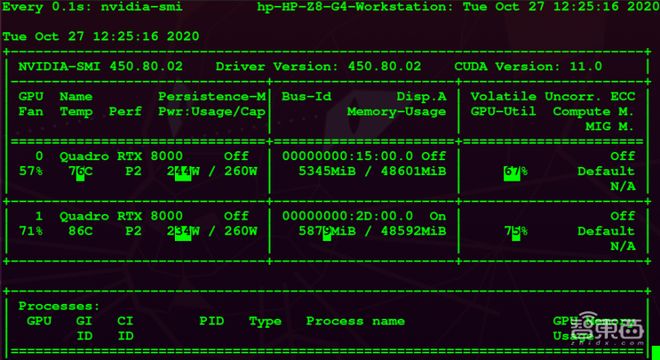Viewport: 660px width, 360px height.
Task: Click the 'Type' column header in Processes
Action: click(x=265, y=321)
